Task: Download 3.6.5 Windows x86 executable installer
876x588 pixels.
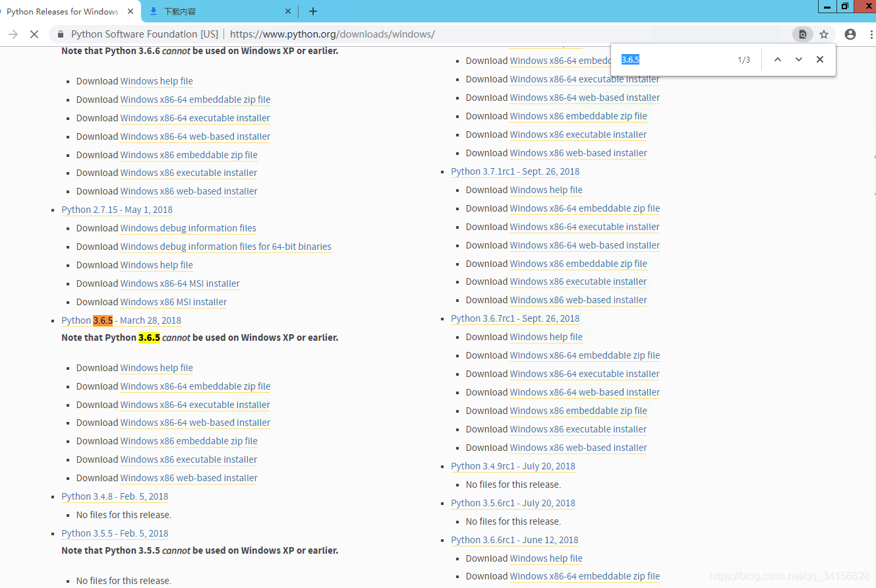Action: pyautogui.click(x=189, y=459)
